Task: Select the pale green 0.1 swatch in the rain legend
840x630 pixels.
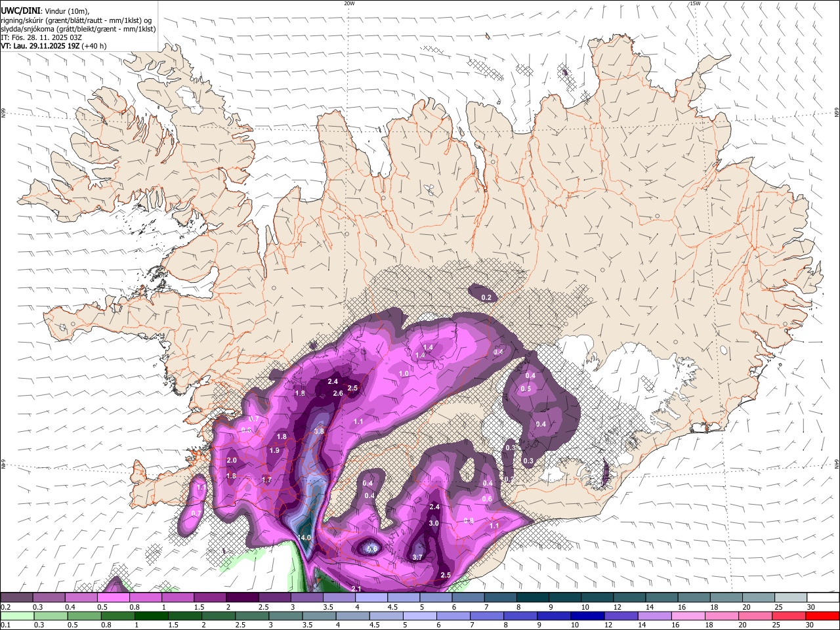Action: pos(17,616)
